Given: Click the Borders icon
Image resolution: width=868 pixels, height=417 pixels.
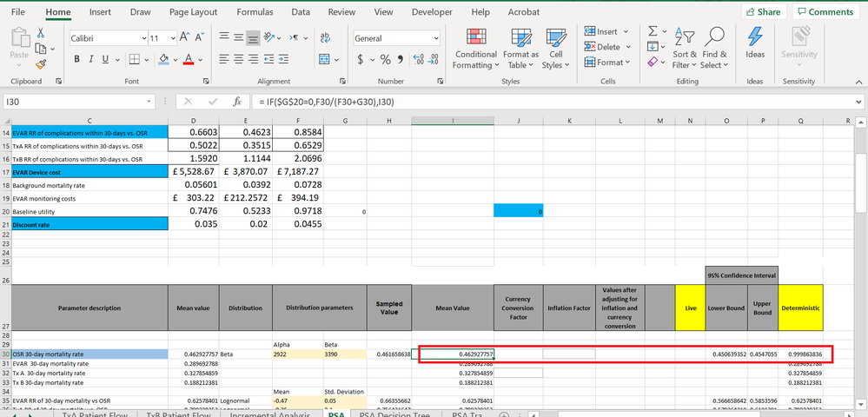Looking at the screenshot, I should tap(134, 59).
